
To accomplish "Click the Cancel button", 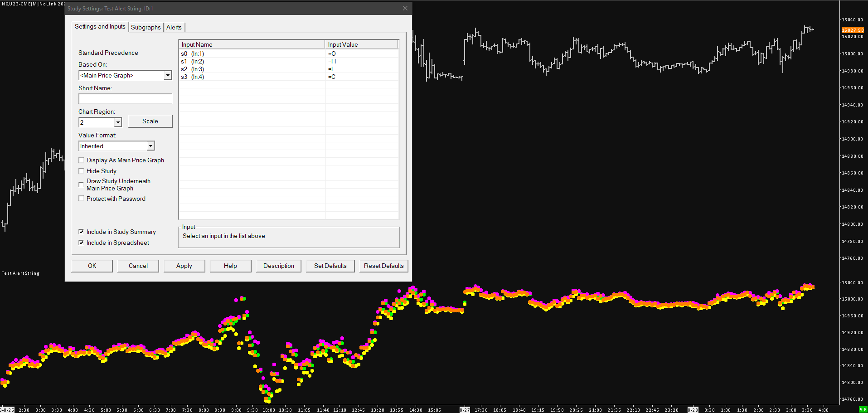I will click(138, 266).
